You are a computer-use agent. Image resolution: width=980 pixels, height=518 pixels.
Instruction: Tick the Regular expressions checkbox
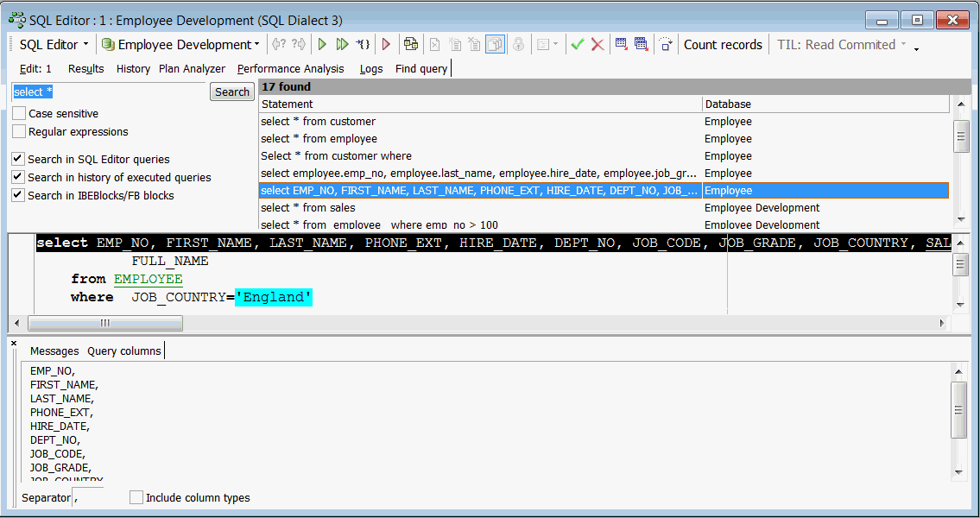(19, 132)
